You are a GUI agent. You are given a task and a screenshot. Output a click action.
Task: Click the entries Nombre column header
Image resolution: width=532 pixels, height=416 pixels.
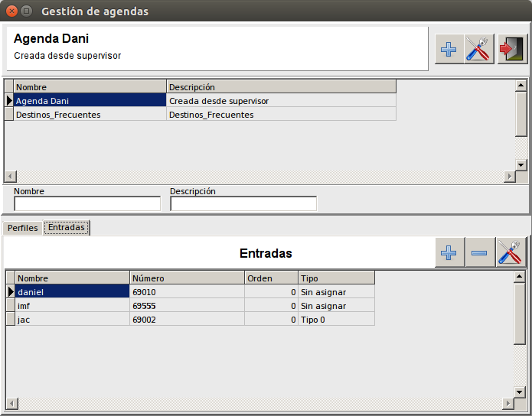(72, 278)
